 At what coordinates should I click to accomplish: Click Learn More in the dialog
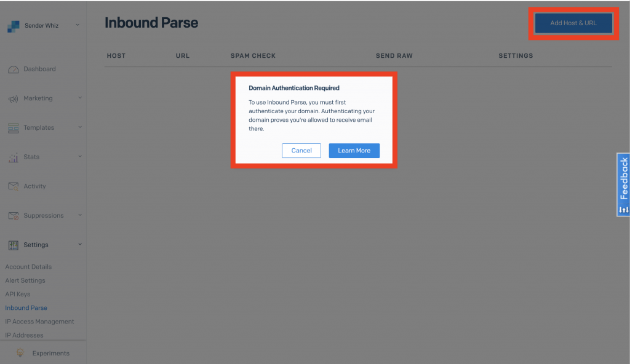tap(354, 151)
